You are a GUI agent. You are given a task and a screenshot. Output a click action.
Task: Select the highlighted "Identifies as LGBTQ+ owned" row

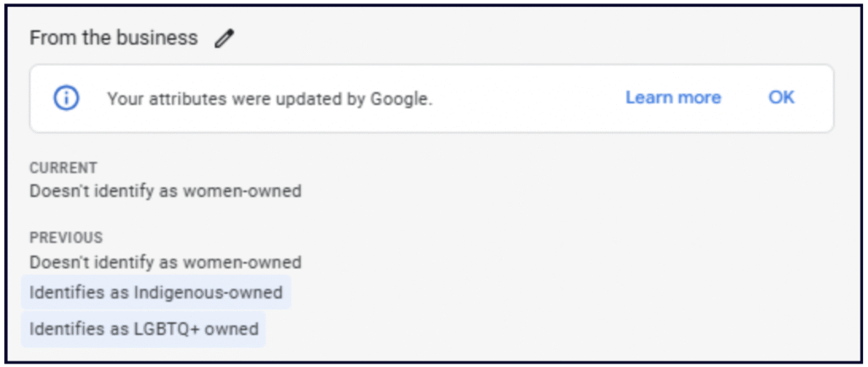click(144, 328)
